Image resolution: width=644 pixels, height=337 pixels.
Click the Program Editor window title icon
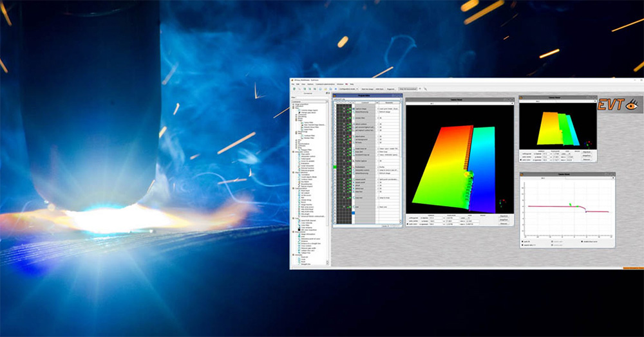point(336,95)
